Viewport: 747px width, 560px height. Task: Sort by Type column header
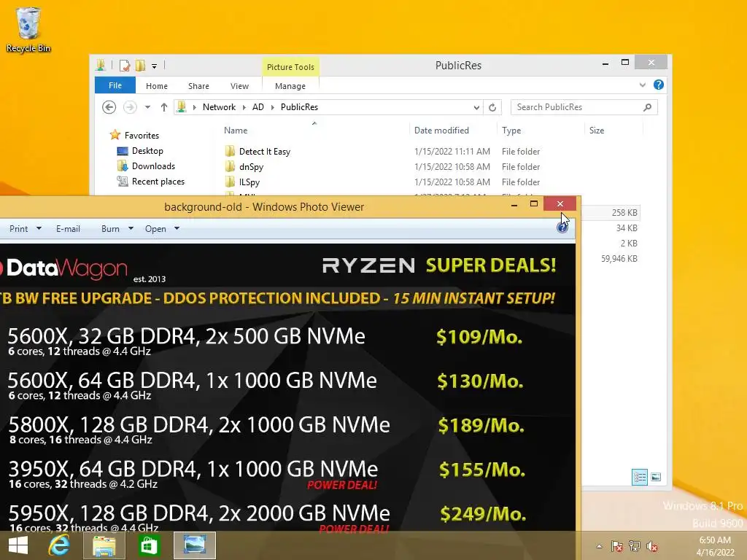(511, 131)
